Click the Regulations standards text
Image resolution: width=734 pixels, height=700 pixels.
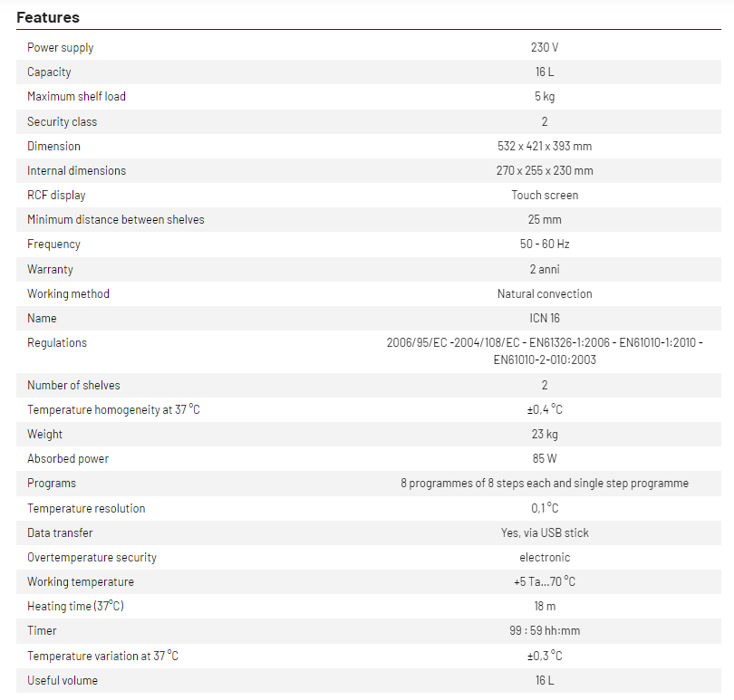point(545,350)
